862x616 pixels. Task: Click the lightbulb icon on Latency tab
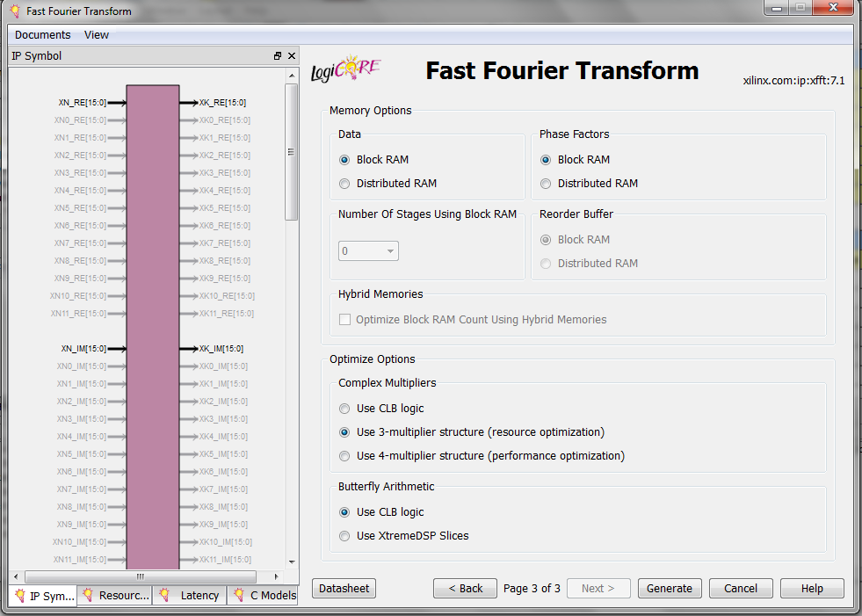[x=164, y=595]
